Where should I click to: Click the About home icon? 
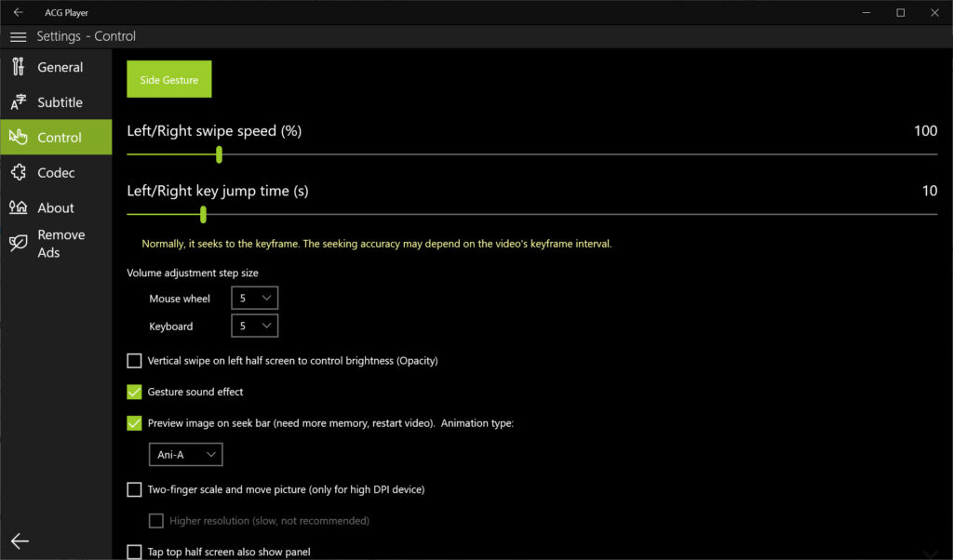pos(19,207)
